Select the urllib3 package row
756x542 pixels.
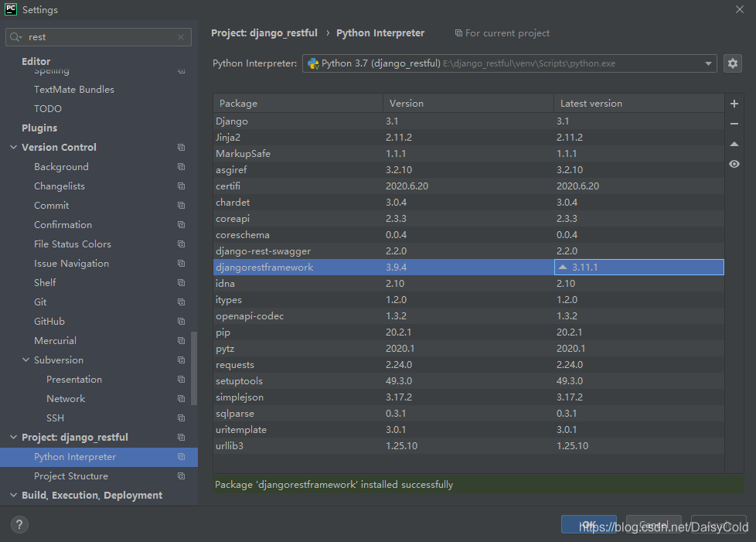pyautogui.click(x=468, y=445)
